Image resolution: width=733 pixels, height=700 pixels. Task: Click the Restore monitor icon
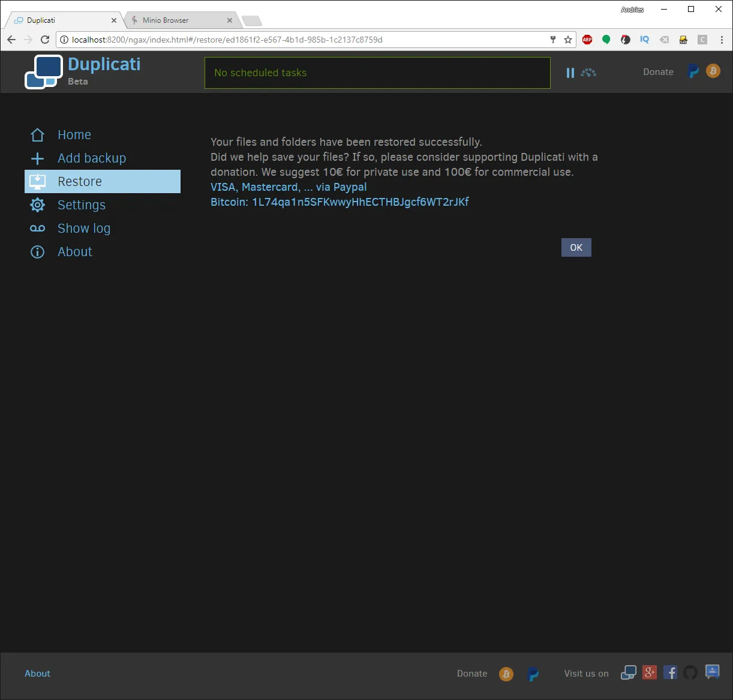[37, 181]
